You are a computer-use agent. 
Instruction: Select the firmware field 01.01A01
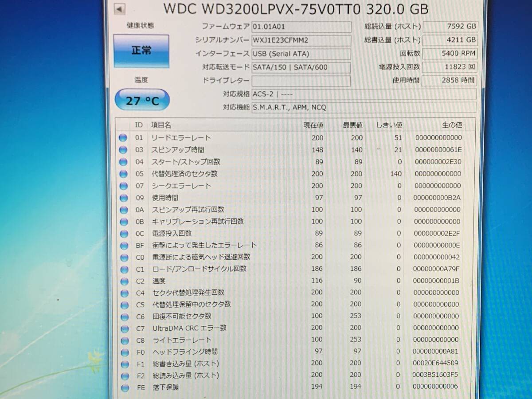(x=301, y=27)
